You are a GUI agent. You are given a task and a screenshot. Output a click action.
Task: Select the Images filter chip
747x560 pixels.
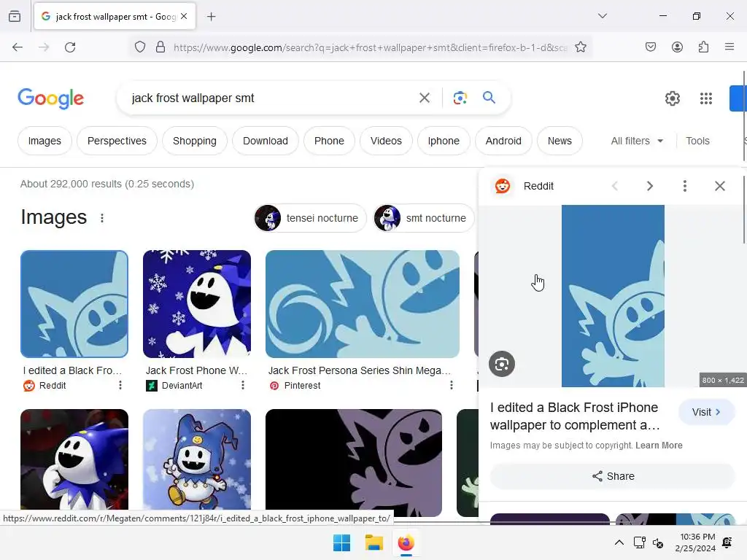pyautogui.click(x=44, y=141)
